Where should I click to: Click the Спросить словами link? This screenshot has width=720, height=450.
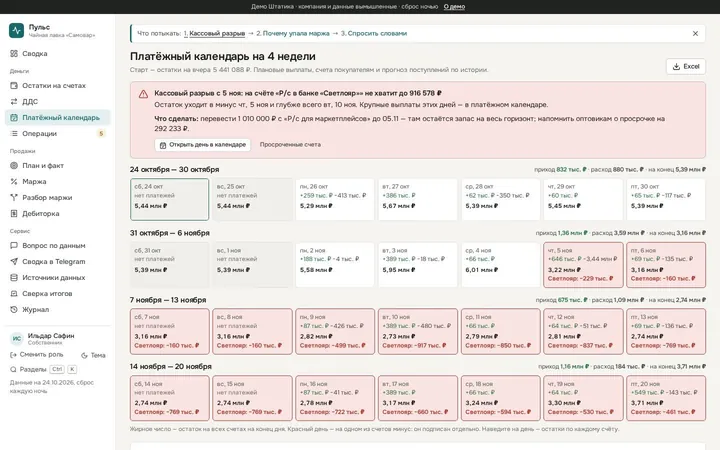point(377,34)
